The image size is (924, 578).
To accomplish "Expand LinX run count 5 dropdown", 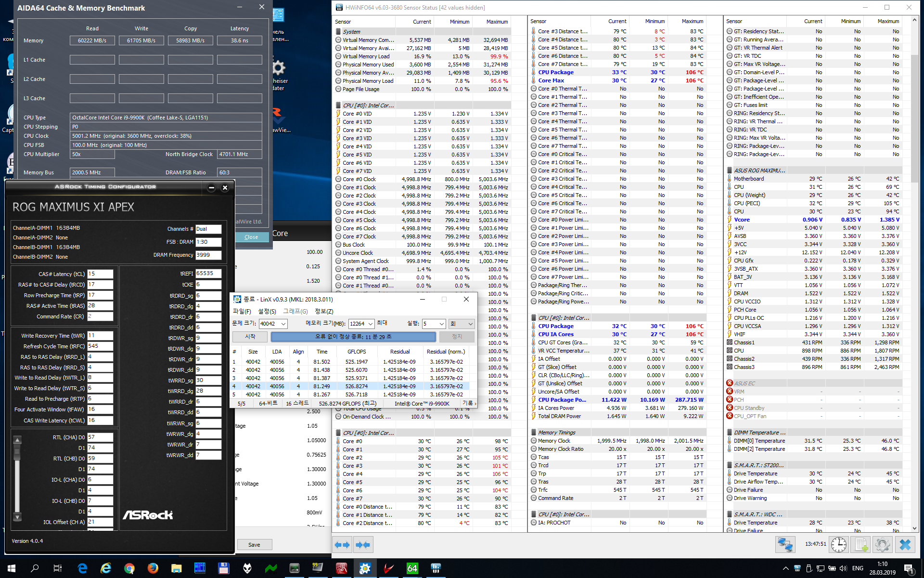I will [441, 324].
